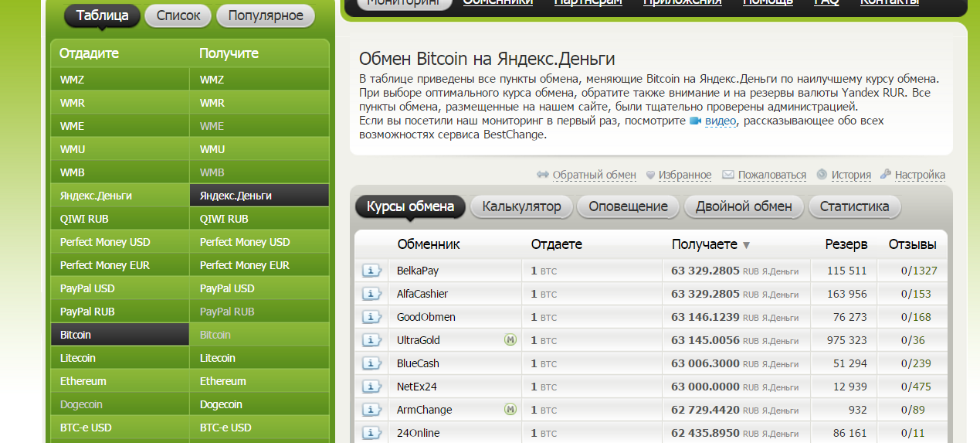Open info icon for AlfaCashier exchanger
This screenshot has width=980, height=443.
tap(371, 294)
